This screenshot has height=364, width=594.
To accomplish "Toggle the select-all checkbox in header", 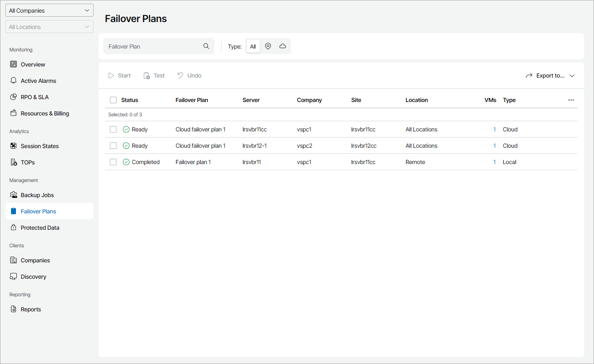I will click(113, 100).
